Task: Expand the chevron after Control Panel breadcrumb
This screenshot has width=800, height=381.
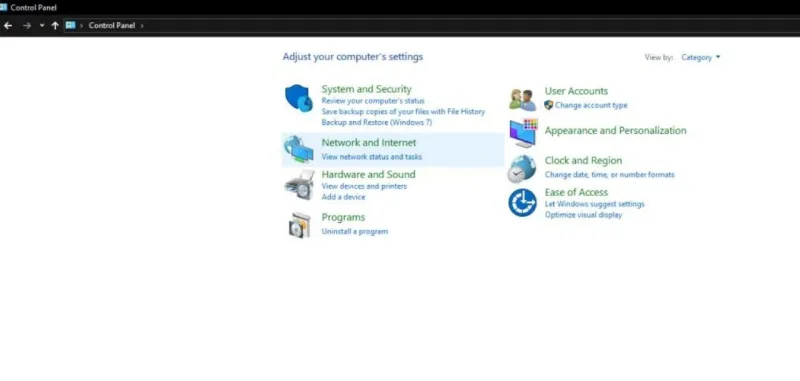Action: point(142,26)
